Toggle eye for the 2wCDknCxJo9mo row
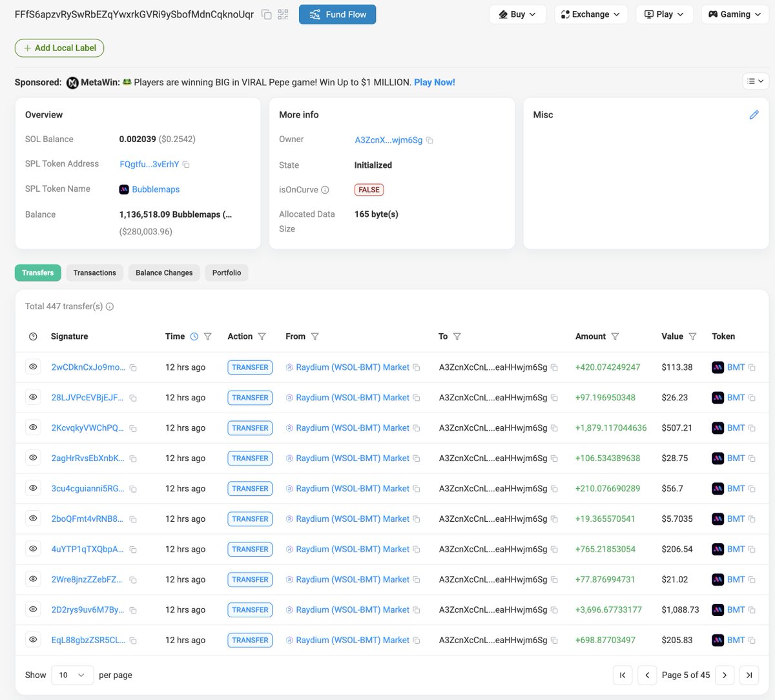Image resolution: width=775 pixels, height=700 pixels. click(33, 367)
